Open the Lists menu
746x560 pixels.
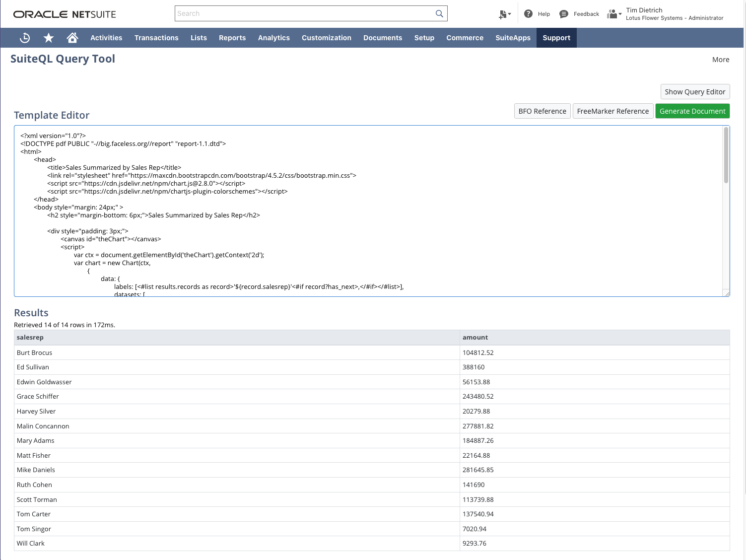199,38
